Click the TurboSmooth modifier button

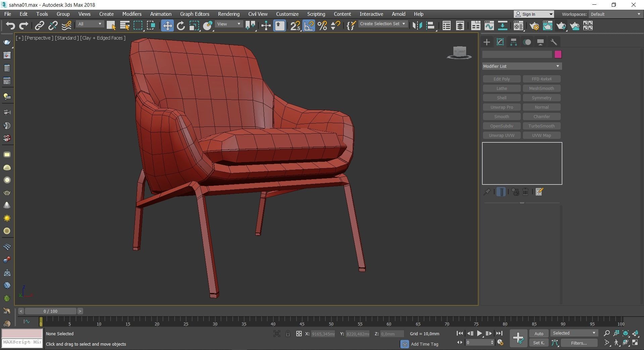coord(542,126)
